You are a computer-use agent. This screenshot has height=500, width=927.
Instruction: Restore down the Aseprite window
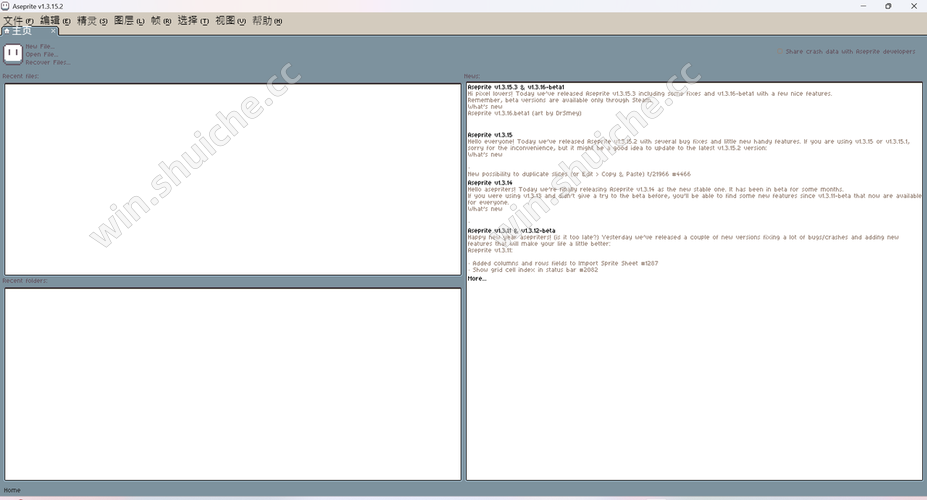pyautogui.click(x=888, y=6)
